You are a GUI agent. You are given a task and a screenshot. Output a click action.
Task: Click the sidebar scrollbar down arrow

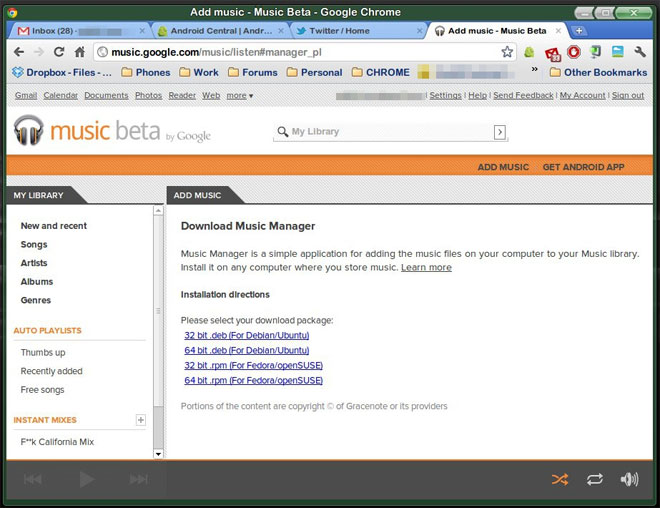tap(158, 454)
